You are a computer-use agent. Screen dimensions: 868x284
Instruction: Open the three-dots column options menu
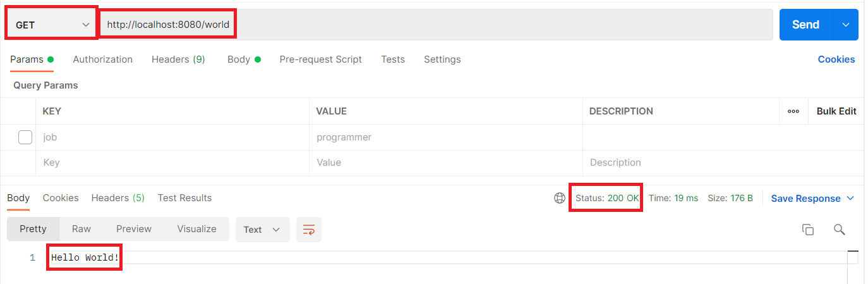click(793, 111)
